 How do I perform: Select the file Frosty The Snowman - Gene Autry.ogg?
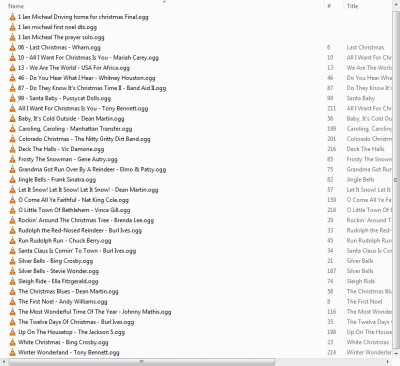[x=68, y=159]
